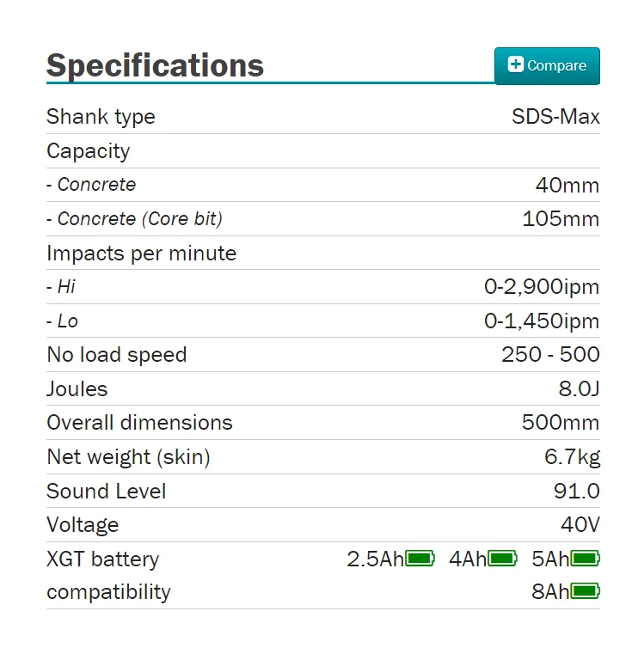Select the SDS-Max value
The width and height of the screenshot is (644, 654).
[x=555, y=117]
